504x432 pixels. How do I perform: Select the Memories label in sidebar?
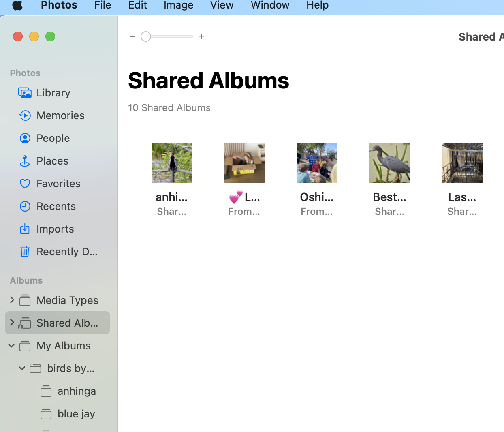[x=60, y=115]
